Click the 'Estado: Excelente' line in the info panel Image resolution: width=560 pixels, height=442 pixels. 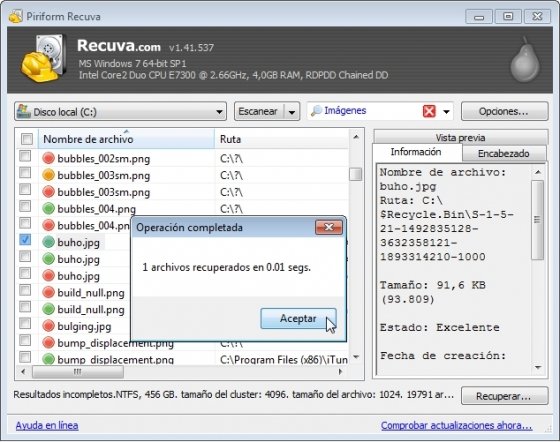click(x=439, y=327)
